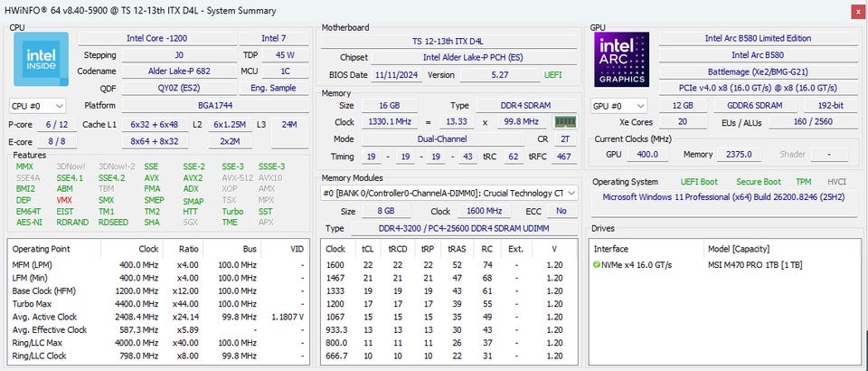This screenshot has width=868, height=371.
Task: Click the 1C MCU value
Action: (x=285, y=71)
